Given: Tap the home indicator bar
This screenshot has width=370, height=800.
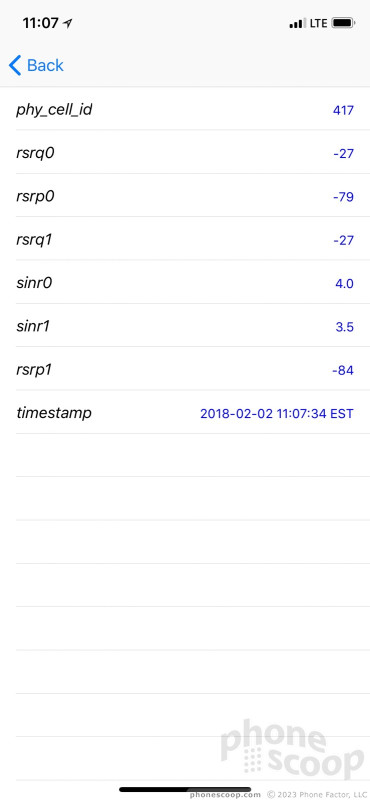Looking at the screenshot, I should (185, 789).
